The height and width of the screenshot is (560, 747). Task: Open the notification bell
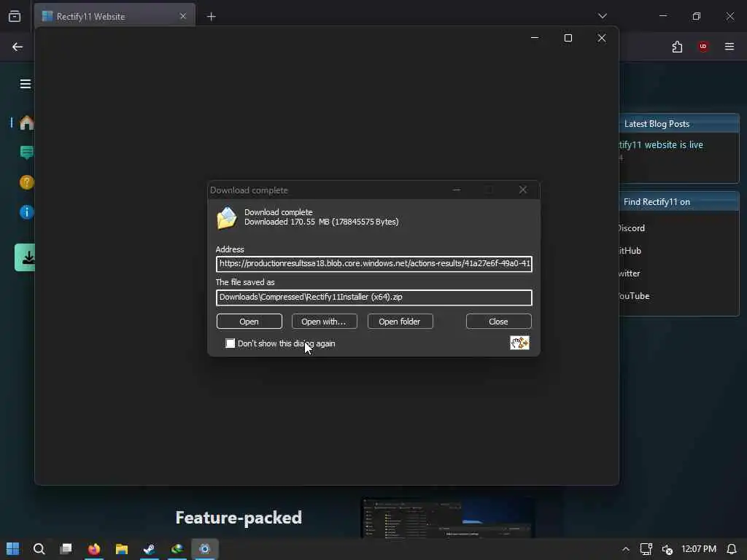732,549
